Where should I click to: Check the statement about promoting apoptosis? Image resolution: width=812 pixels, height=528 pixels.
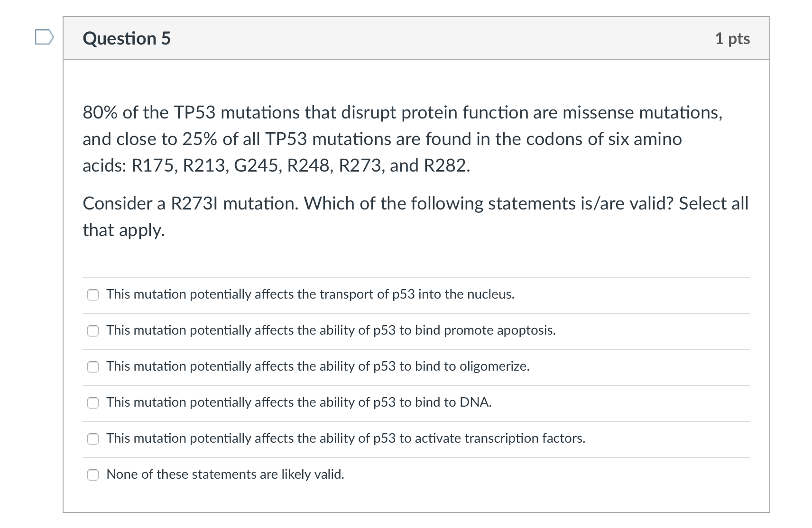point(93,331)
